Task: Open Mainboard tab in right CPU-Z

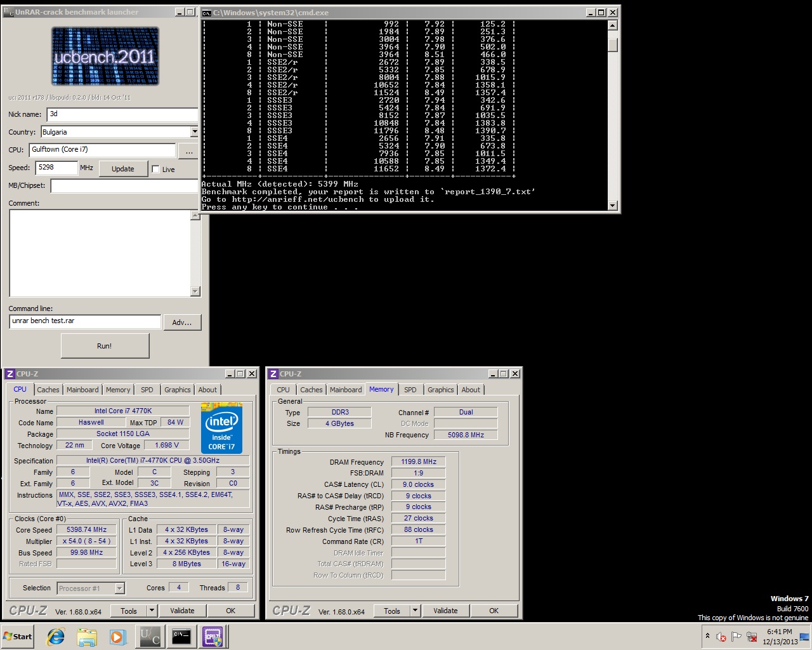Action: (x=346, y=390)
